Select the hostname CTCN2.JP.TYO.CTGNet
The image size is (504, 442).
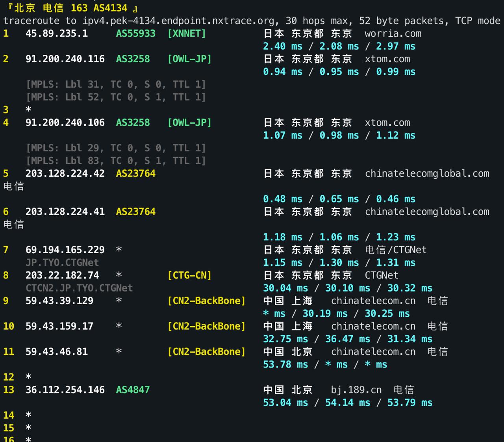tap(80, 288)
